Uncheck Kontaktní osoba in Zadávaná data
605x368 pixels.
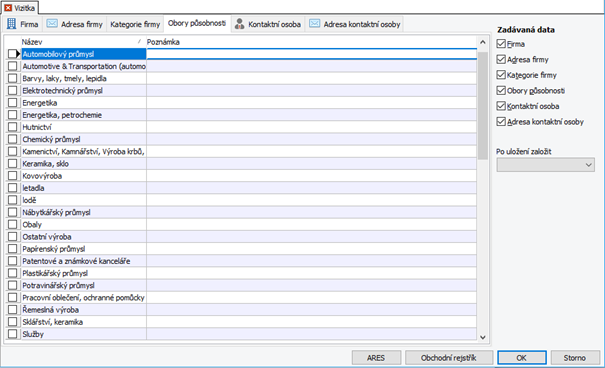tap(501, 106)
